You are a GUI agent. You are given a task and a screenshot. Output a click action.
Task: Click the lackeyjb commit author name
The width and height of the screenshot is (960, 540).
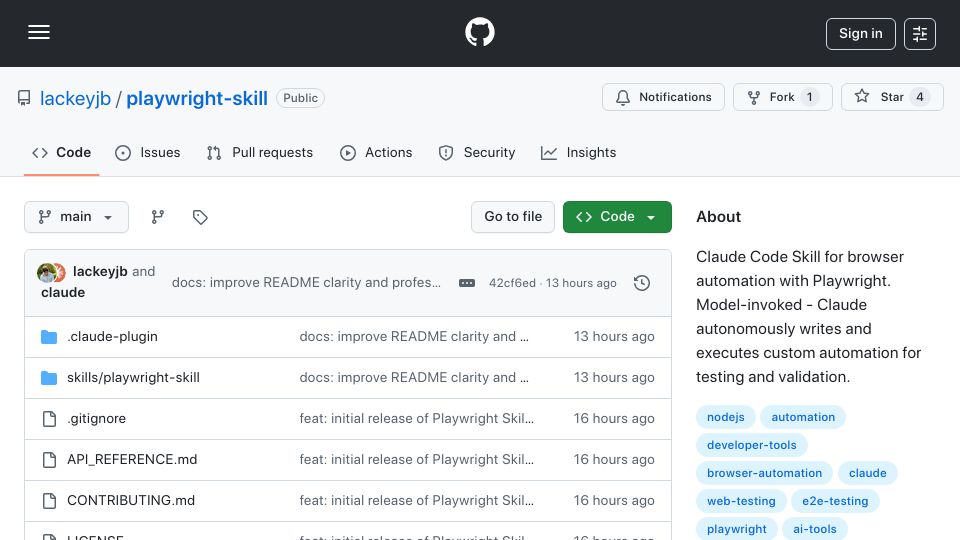point(100,271)
